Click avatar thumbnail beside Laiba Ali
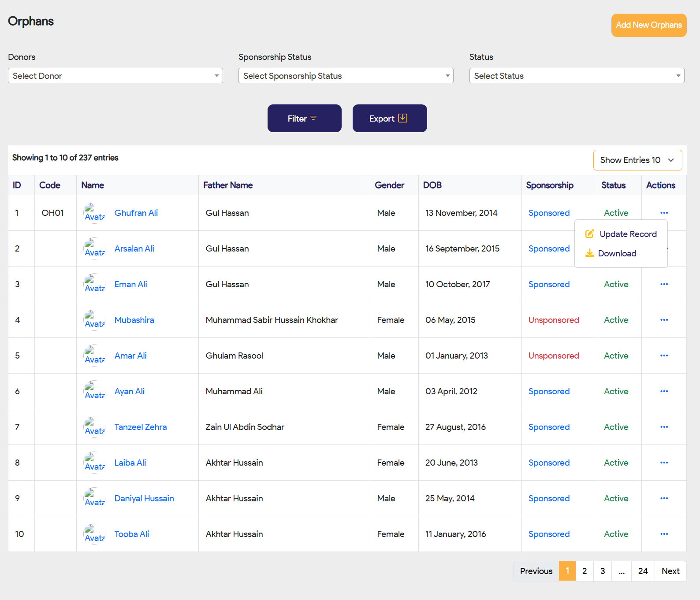 [95, 463]
